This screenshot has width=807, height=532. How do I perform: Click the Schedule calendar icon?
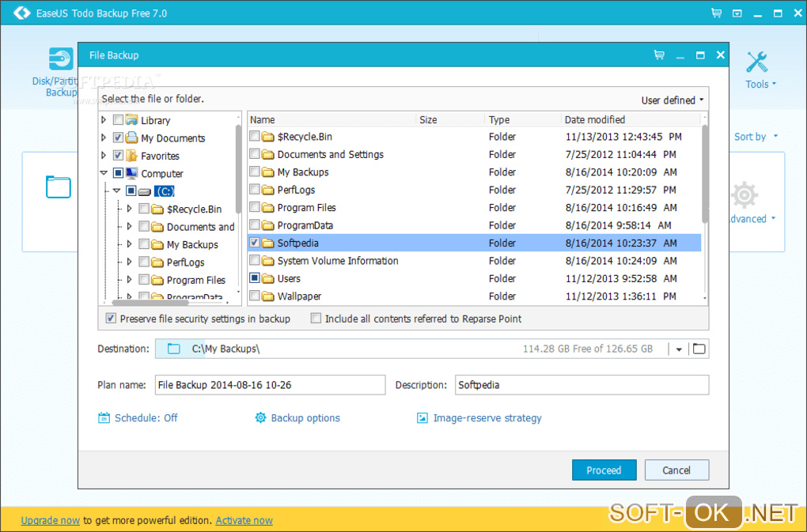(104, 418)
